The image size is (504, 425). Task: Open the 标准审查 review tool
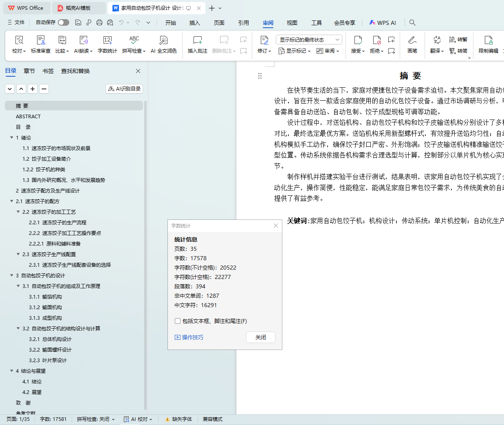pos(41,40)
